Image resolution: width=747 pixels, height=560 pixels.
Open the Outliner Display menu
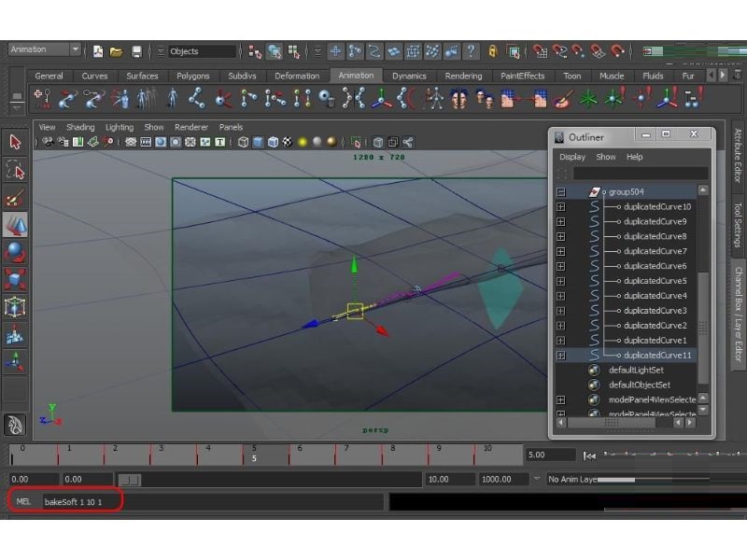pyautogui.click(x=572, y=157)
